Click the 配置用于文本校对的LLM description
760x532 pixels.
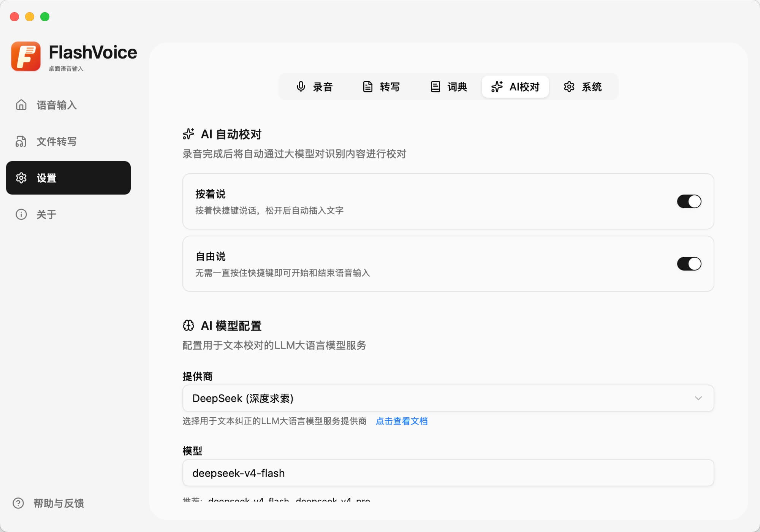(x=274, y=345)
